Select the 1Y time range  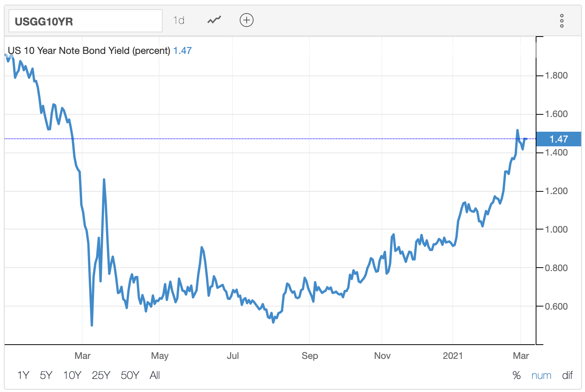pyautogui.click(x=23, y=375)
